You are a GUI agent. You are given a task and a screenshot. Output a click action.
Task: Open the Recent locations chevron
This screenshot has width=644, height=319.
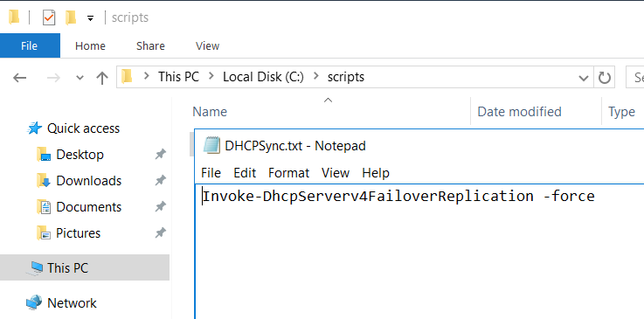click(x=80, y=78)
